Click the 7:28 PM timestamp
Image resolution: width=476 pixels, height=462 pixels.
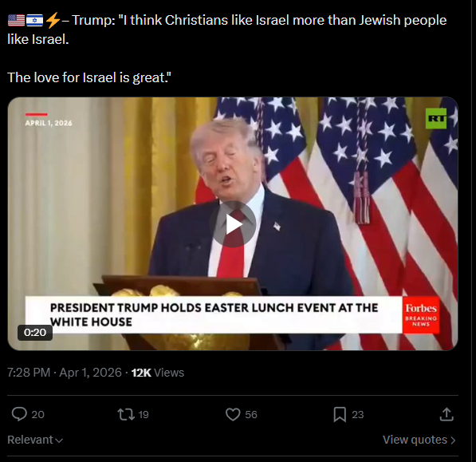click(29, 373)
